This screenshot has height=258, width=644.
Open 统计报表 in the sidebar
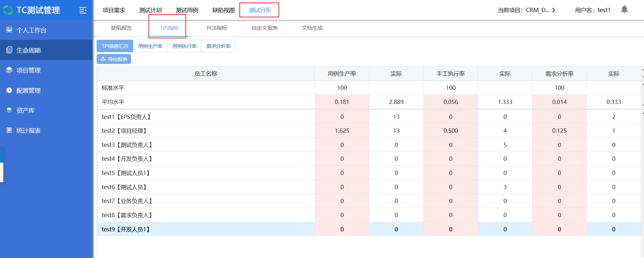click(x=28, y=131)
